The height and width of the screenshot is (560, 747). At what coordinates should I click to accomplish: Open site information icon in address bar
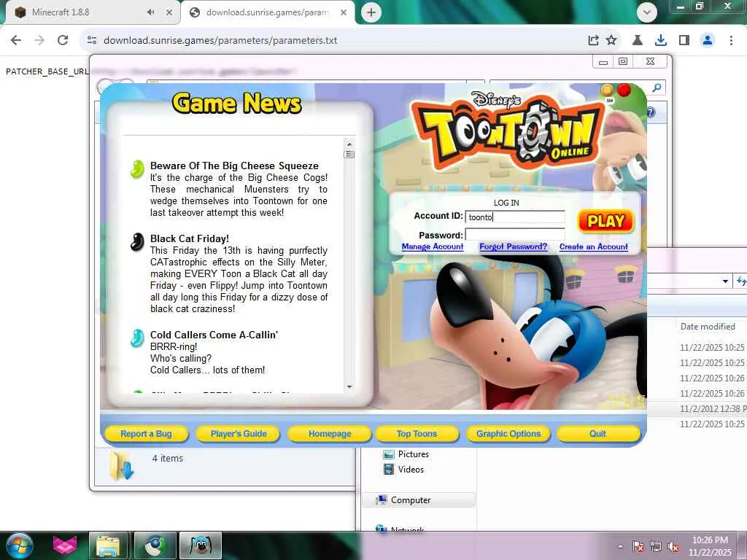point(92,40)
